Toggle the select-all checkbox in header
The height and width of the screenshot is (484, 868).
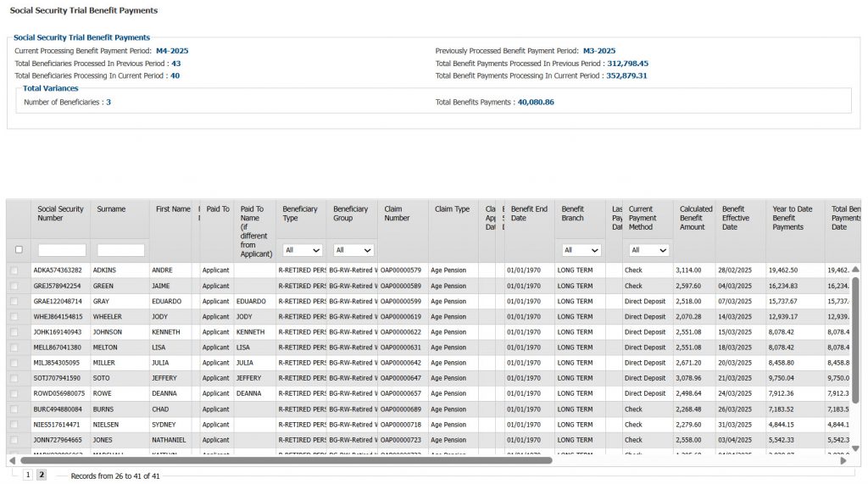click(19, 250)
